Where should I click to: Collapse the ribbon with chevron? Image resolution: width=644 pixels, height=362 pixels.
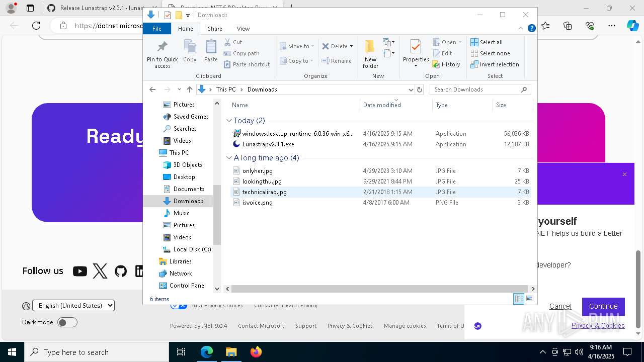click(x=521, y=29)
